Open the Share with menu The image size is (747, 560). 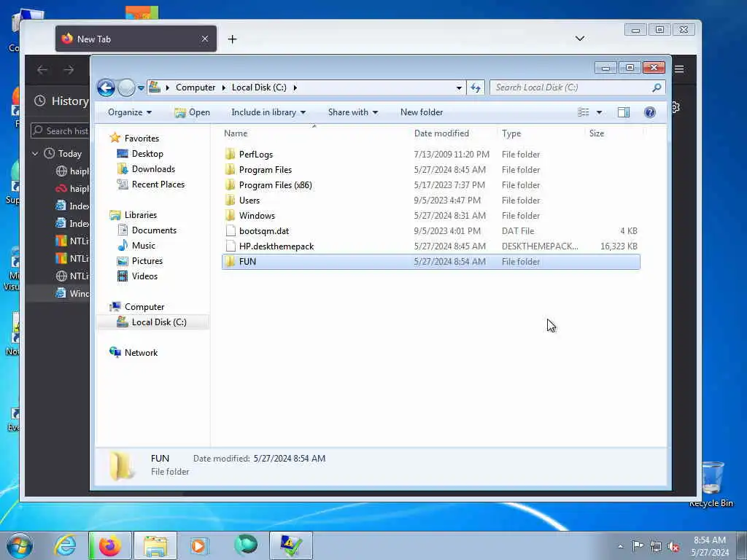(x=352, y=112)
